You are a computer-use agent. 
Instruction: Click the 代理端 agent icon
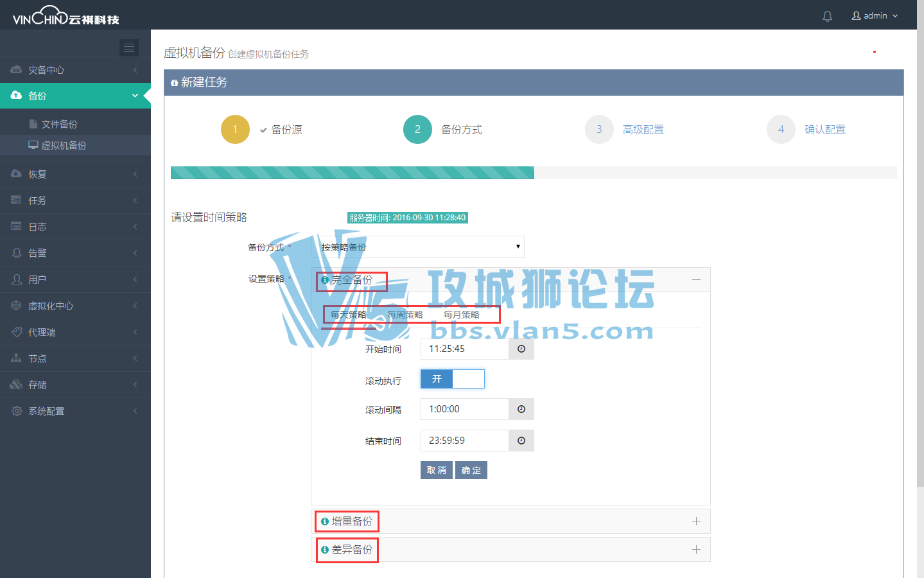[16, 331]
